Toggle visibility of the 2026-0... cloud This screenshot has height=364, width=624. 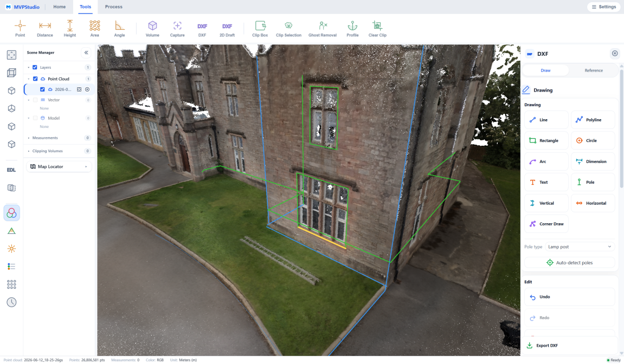[x=43, y=89]
